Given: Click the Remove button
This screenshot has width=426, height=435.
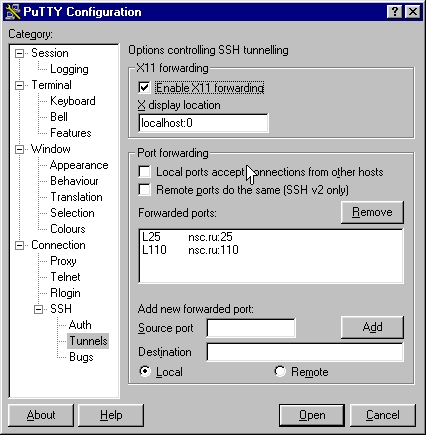Looking at the screenshot, I should [372, 212].
